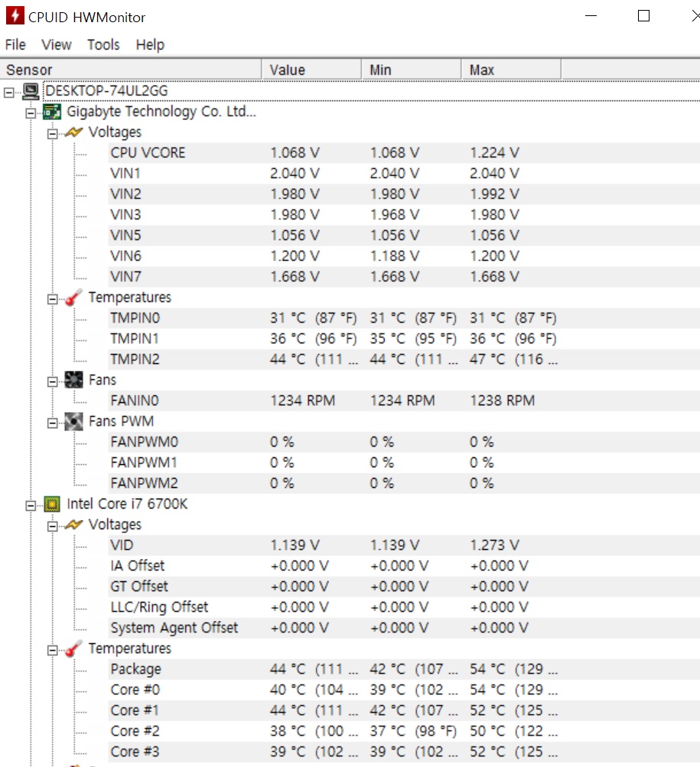Click the Intel Temperatures thermometer icon
Screen dimensions: 700x767
tap(73, 648)
